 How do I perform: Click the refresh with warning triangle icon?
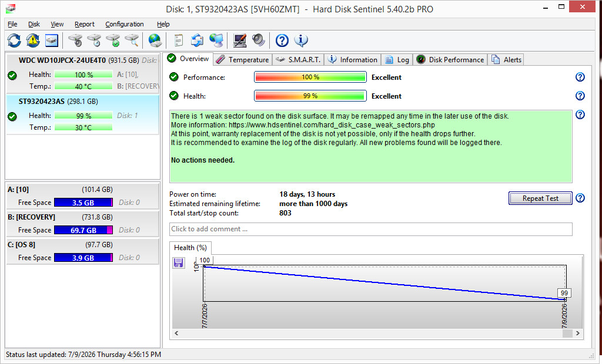[x=33, y=41]
